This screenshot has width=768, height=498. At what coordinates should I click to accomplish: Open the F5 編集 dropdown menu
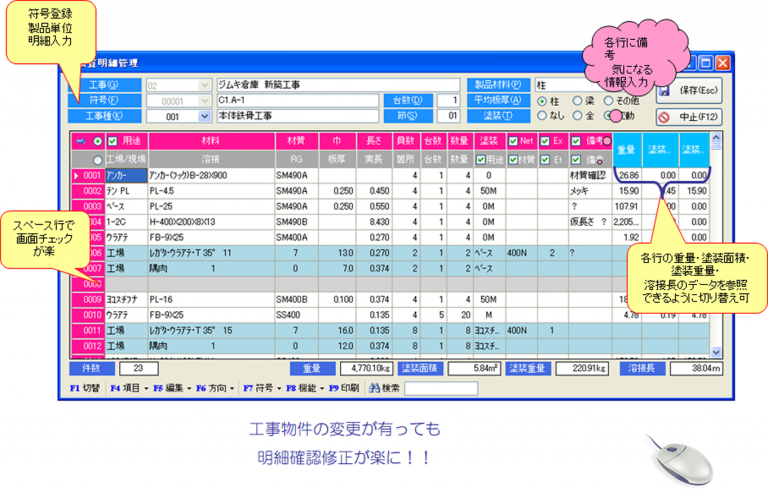click(172, 388)
